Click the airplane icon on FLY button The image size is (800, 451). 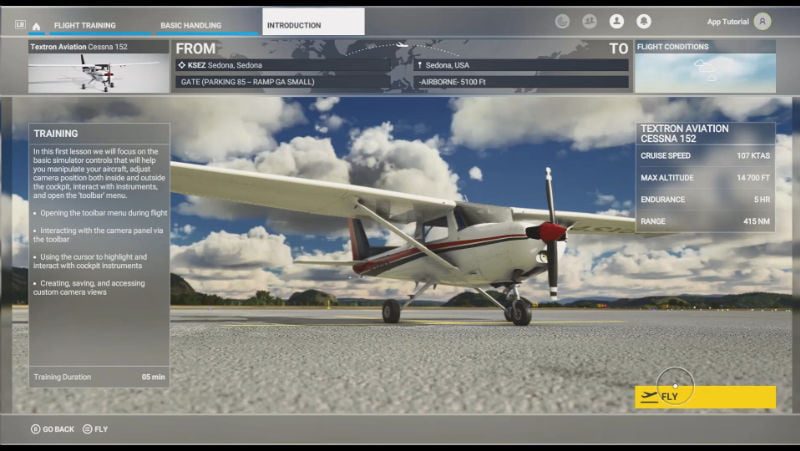coord(649,396)
